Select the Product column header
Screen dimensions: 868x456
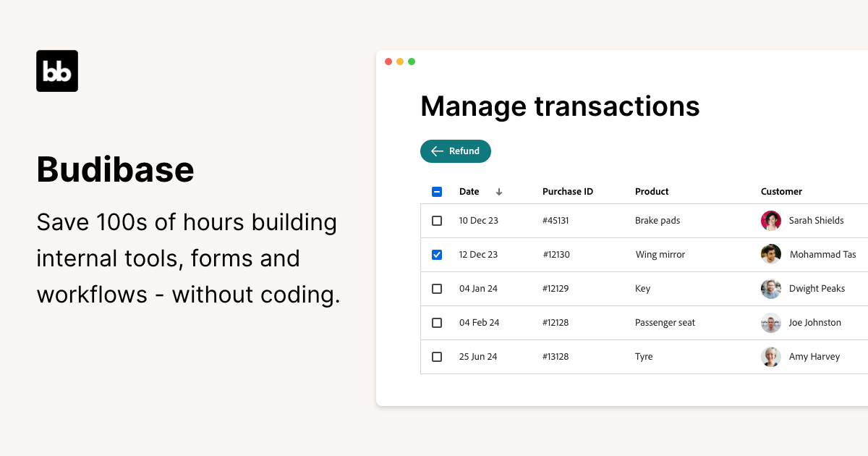[x=651, y=191]
